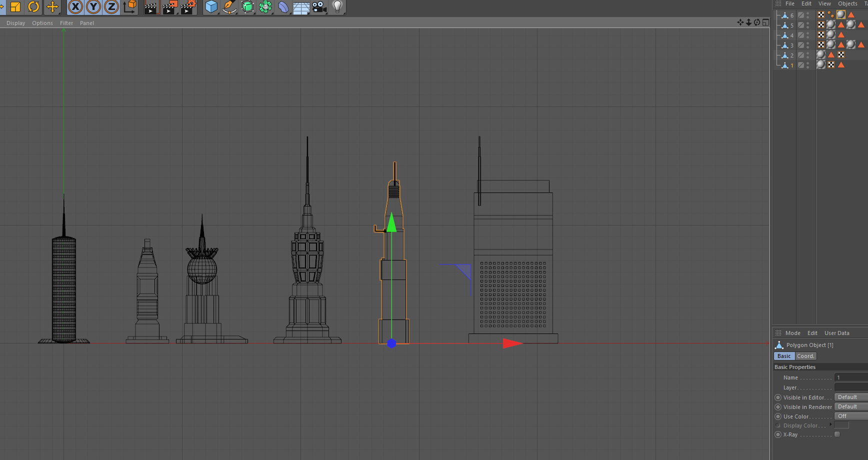Viewport: 868px width, 460px height.
Task: Add a Floor environment object
Action: (x=301, y=7)
